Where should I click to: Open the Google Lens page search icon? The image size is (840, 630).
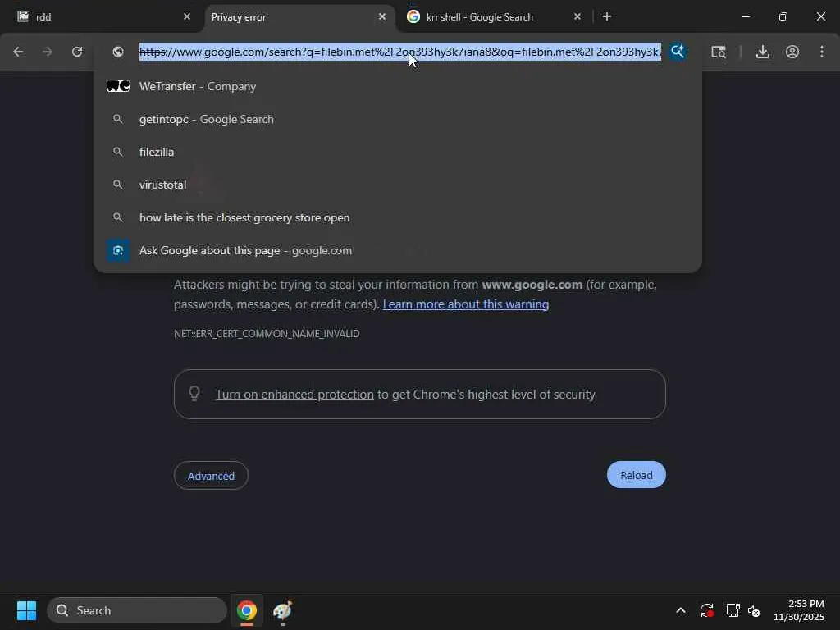tap(719, 52)
